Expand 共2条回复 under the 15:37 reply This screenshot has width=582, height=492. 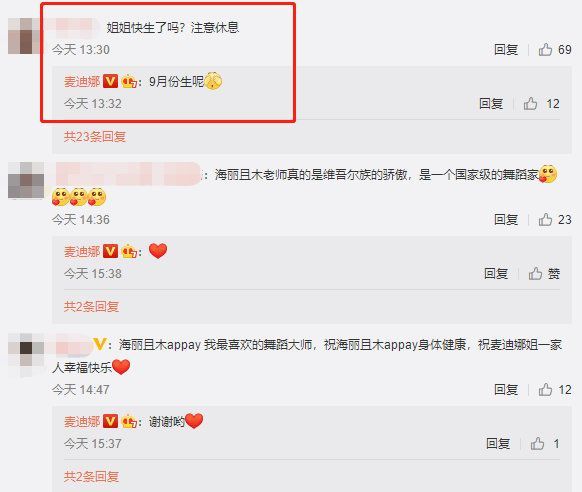(91, 476)
